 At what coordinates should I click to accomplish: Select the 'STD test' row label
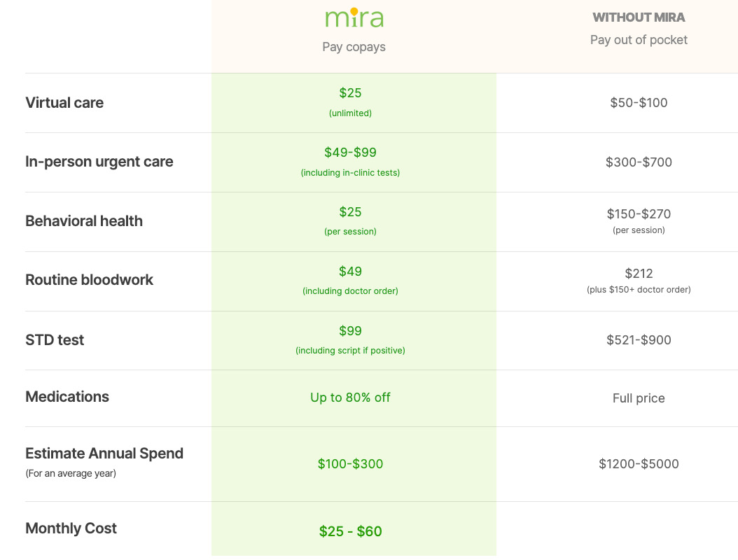tap(55, 340)
